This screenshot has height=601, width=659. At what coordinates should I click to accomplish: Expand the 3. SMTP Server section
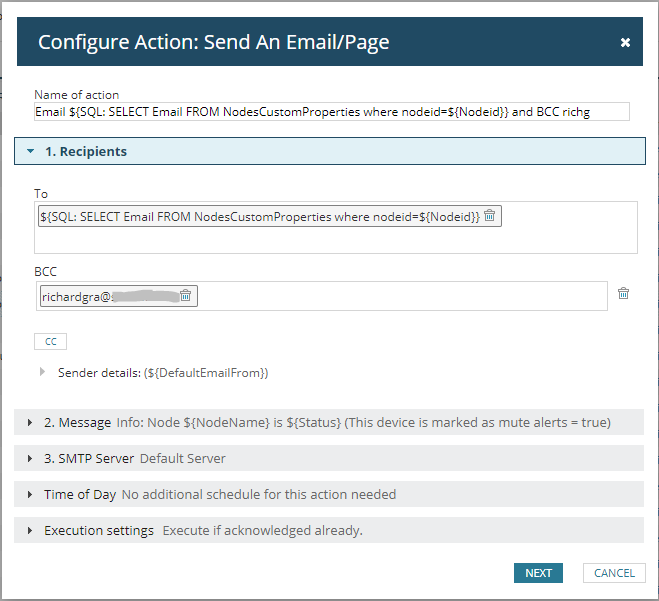tap(30, 459)
